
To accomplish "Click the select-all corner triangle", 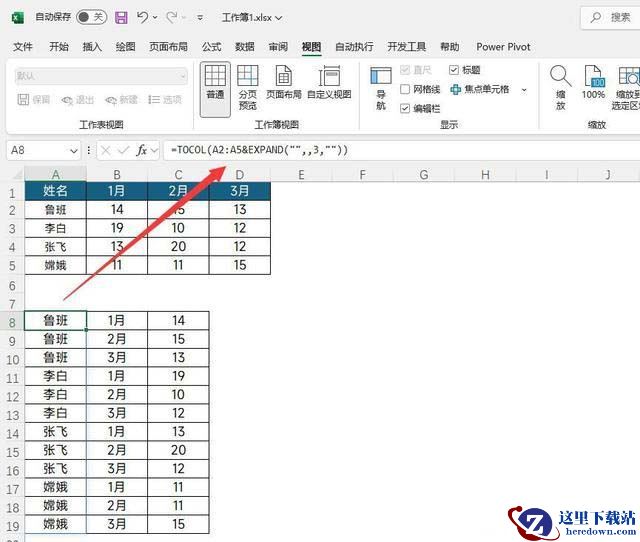I will click(x=16, y=175).
